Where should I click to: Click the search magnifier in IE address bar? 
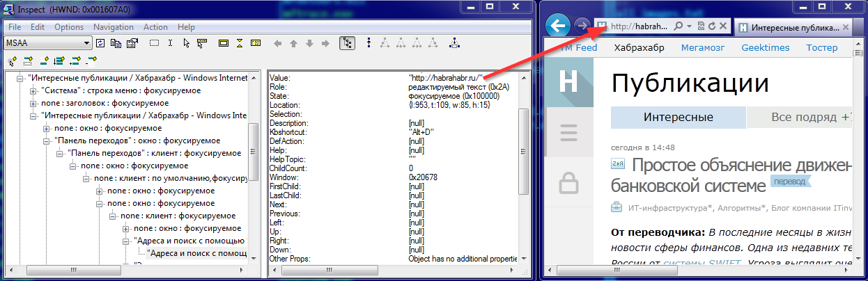[678, 26]
